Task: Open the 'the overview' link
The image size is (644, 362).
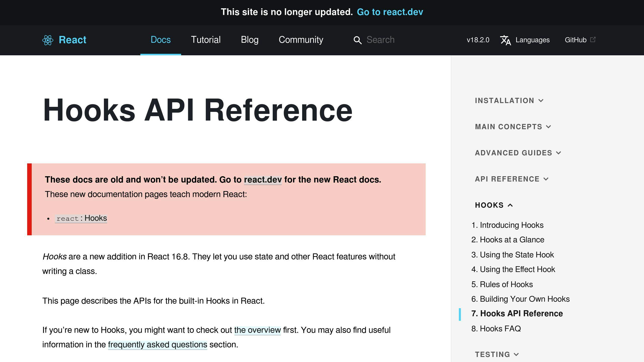Action: click(257, 330)
